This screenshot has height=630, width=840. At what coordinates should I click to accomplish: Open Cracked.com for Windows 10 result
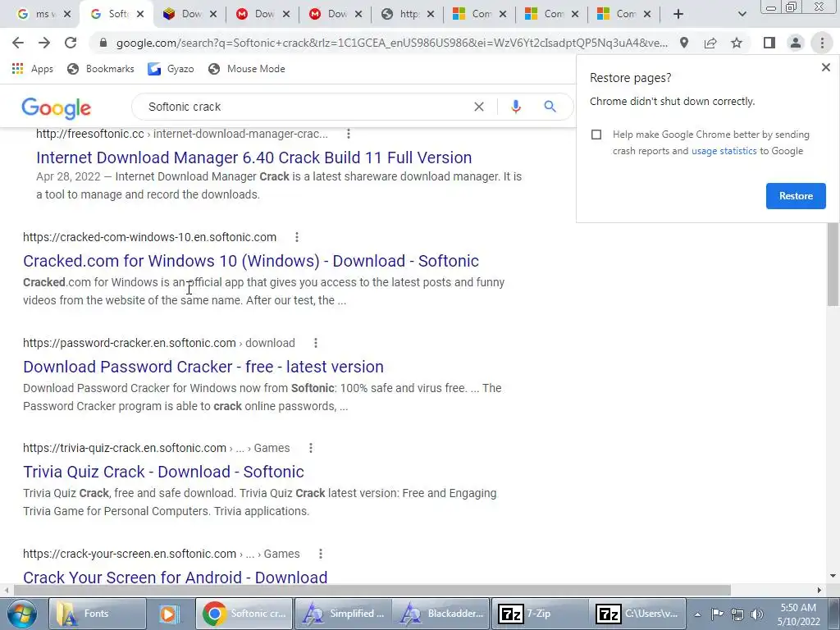pos(251,261)
